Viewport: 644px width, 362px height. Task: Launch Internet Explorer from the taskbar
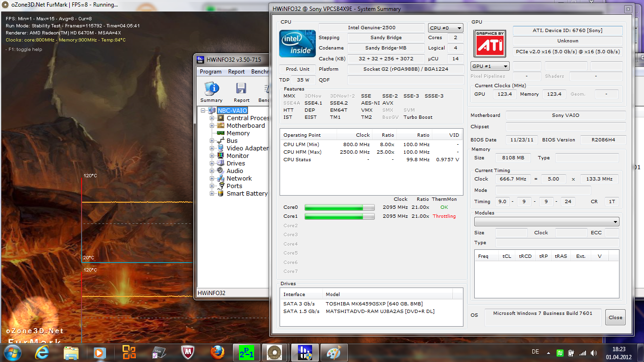point(43,352)
